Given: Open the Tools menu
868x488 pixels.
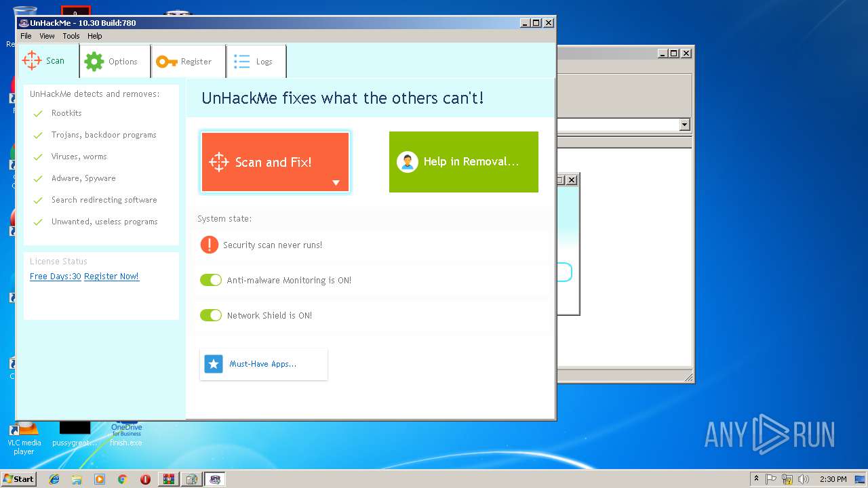Looking at the screenshot, I should 71,36.
